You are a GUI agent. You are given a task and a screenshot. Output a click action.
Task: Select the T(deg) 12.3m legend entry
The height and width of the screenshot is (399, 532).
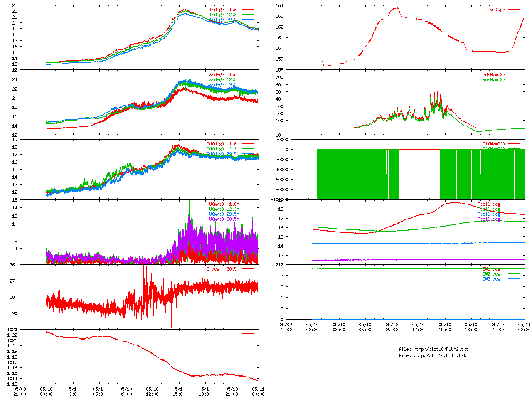tap(224, 15)
